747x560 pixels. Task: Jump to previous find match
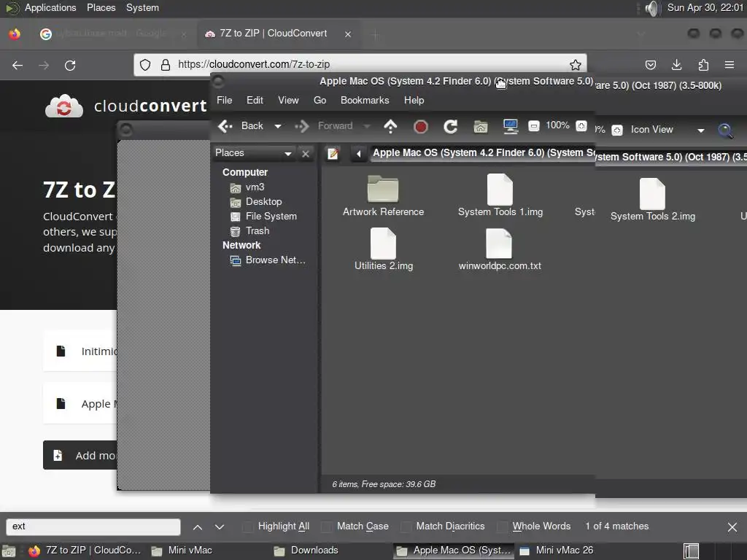(197, 527)
